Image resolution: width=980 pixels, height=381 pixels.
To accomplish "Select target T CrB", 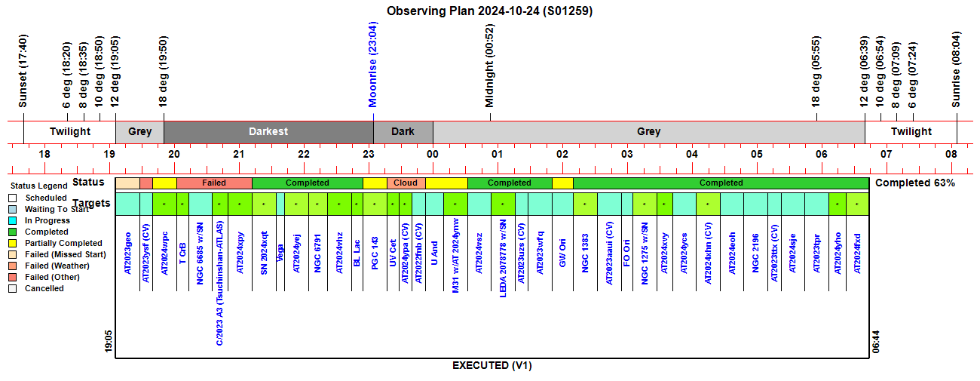I will coord(182,253).
